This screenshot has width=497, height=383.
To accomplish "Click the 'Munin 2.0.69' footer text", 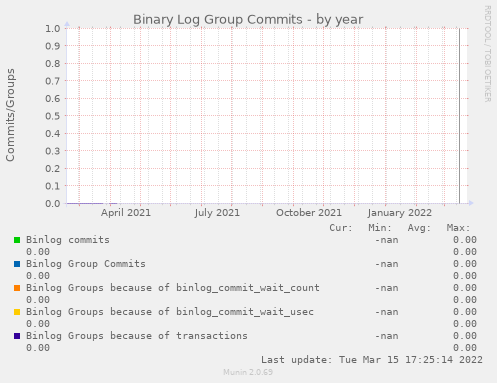I will point(248,372).
